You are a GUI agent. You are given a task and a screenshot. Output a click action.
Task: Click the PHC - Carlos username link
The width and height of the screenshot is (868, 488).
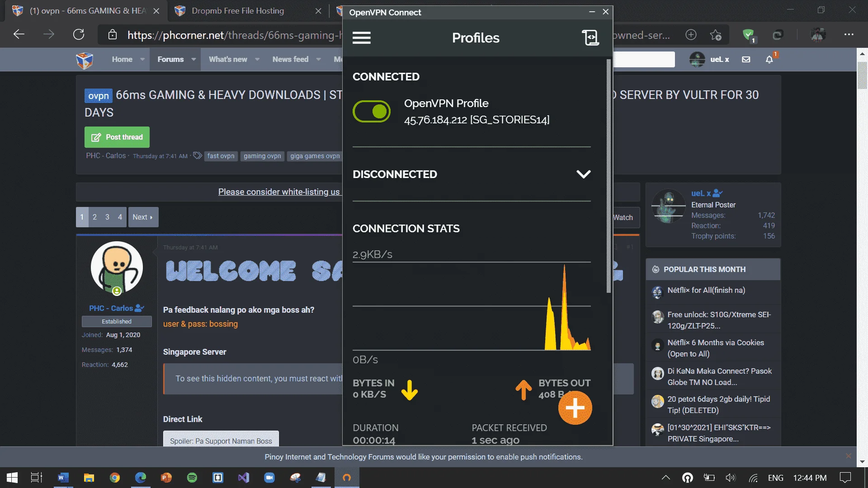coord(111,308)
